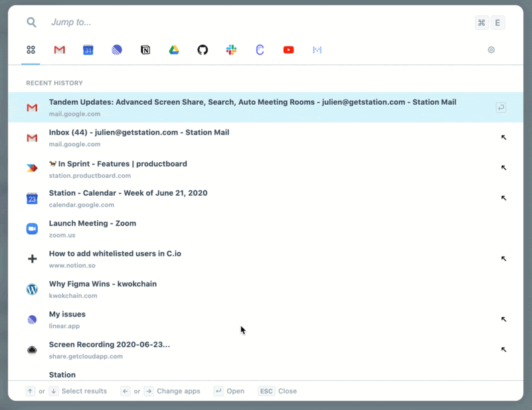Switch to the Slack app tab

[231, 50]
